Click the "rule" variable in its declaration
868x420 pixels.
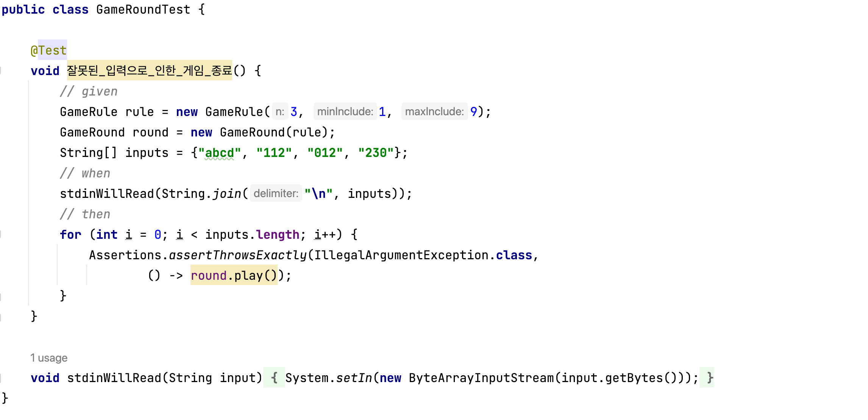click(139, 112)
